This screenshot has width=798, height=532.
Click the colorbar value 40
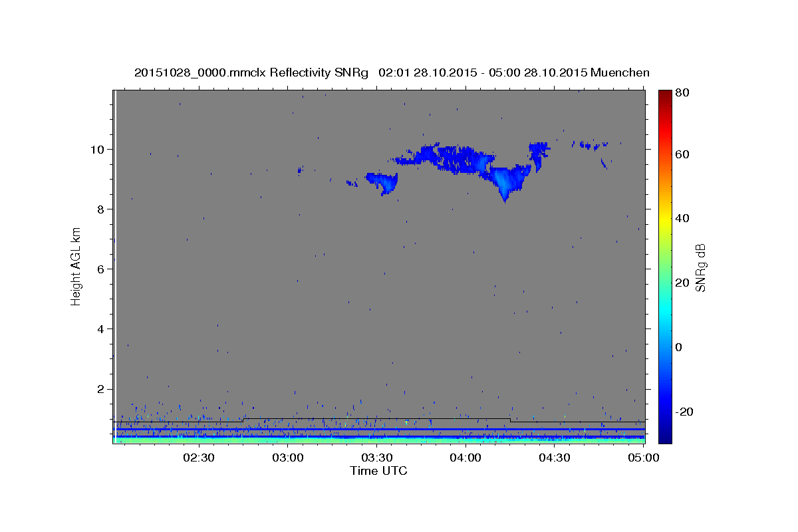click(681, 218)
